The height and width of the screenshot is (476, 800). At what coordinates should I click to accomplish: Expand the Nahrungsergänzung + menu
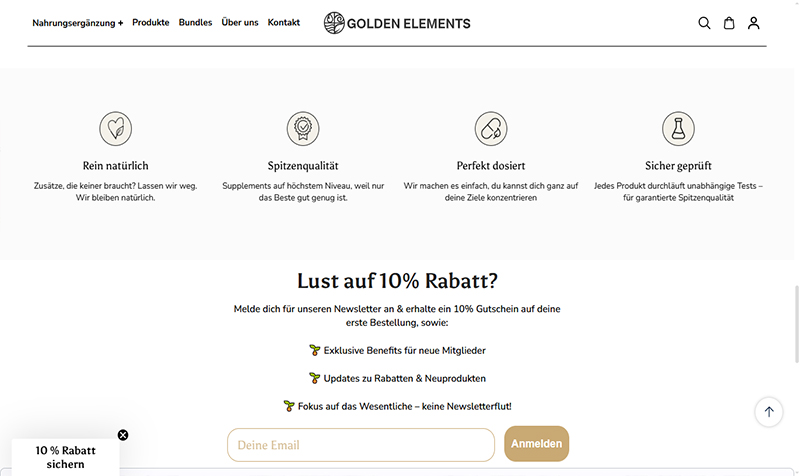78,23
